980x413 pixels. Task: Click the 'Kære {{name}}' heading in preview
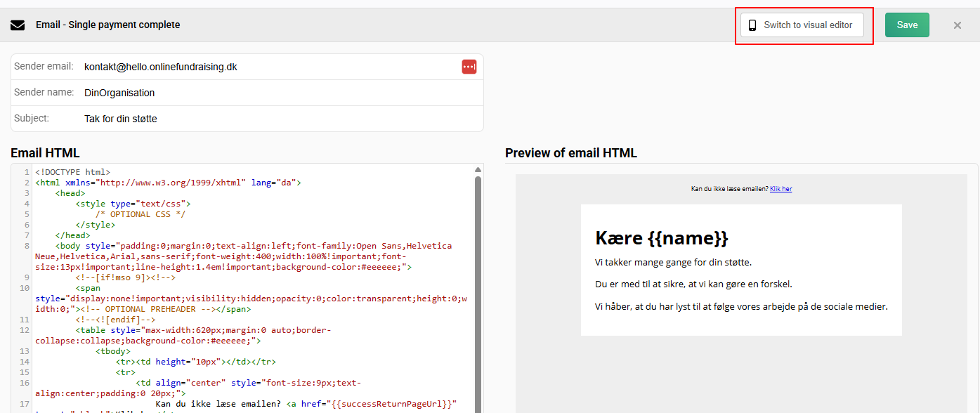pos(662,237)
